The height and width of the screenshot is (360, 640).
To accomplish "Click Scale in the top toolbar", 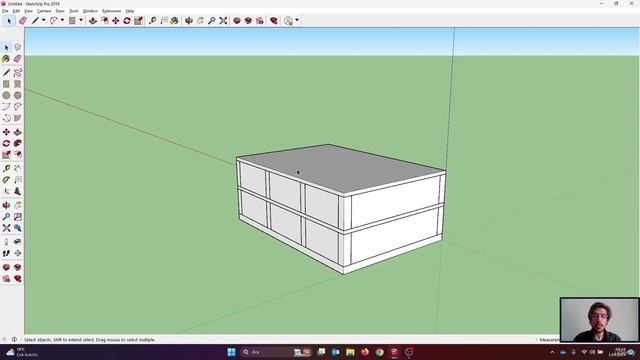I will tap(138, 20).
